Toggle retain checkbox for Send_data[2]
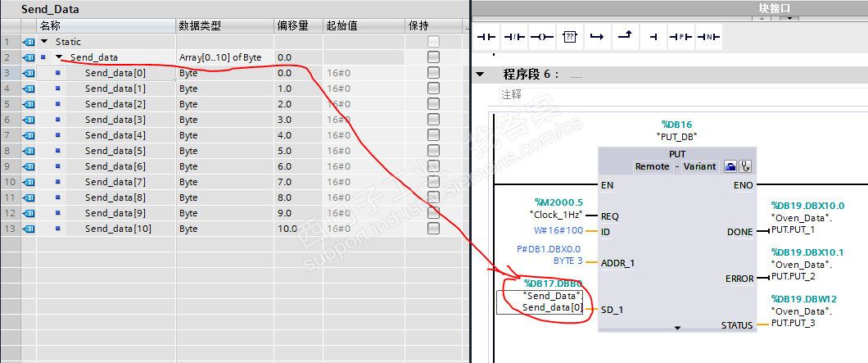Image resolution: width=868 pixels, height=363 pixels. (x=433, y=103)
